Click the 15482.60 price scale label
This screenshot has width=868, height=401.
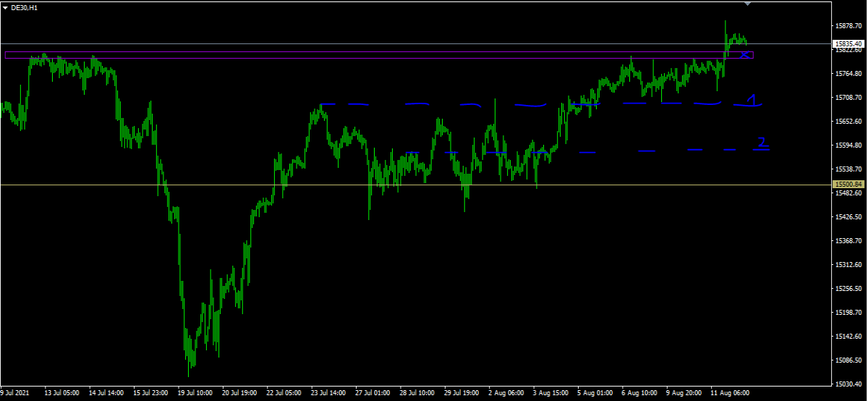coord(848,193)
